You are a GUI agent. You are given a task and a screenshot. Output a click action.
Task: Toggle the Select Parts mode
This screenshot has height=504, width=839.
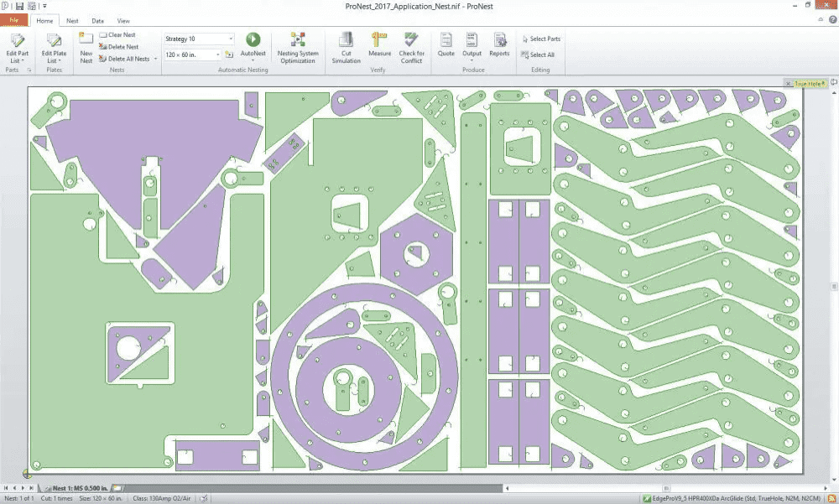coord(540,39)
